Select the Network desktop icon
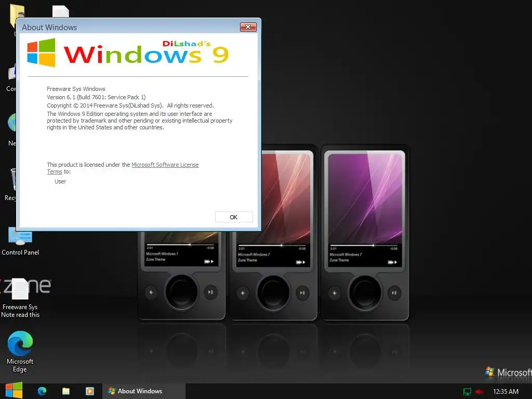This screenshot has width=532, height=399. click(x=11, y=129)
